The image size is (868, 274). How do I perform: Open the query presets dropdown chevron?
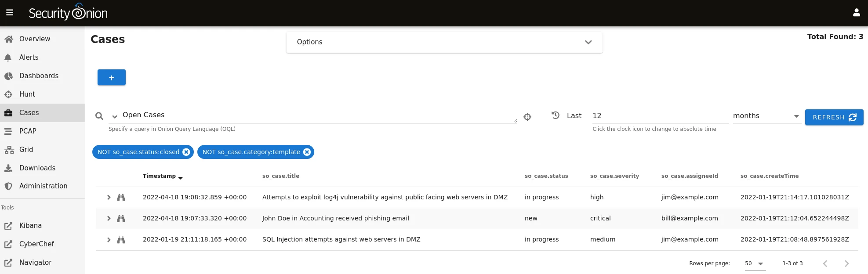click(115, 116)
